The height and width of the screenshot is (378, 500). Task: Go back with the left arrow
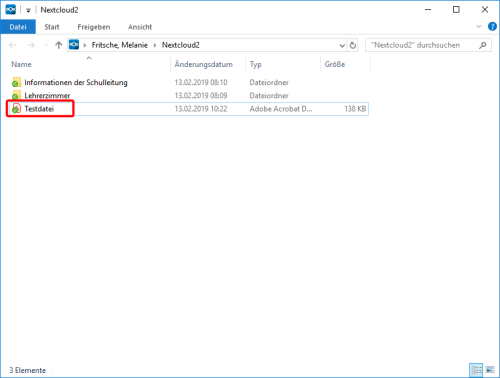coord(13,45)
